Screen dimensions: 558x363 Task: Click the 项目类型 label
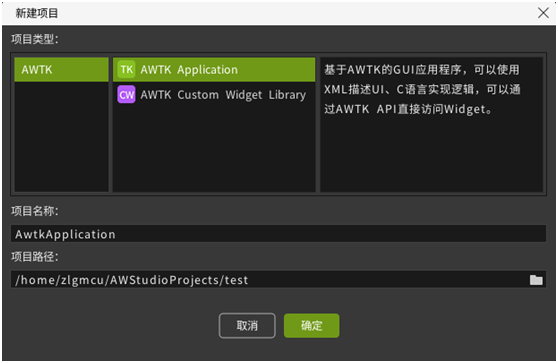pos(35,39)
